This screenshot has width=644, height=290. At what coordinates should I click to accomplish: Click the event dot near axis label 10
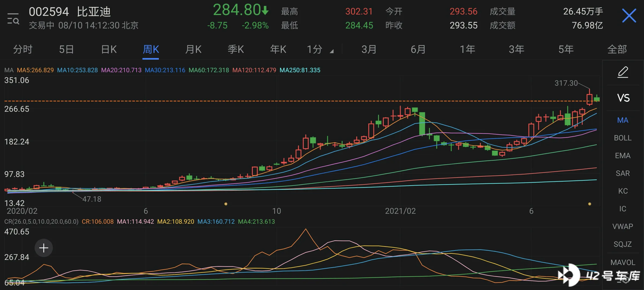click(226, 204)
